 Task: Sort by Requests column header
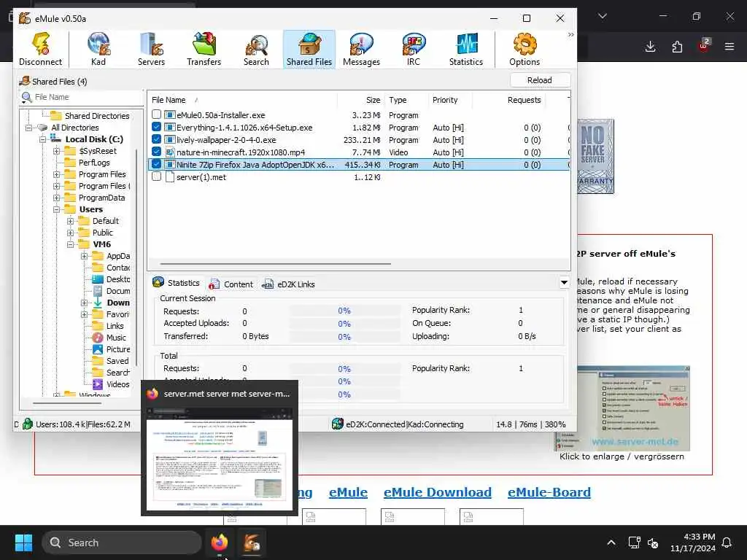524,100
